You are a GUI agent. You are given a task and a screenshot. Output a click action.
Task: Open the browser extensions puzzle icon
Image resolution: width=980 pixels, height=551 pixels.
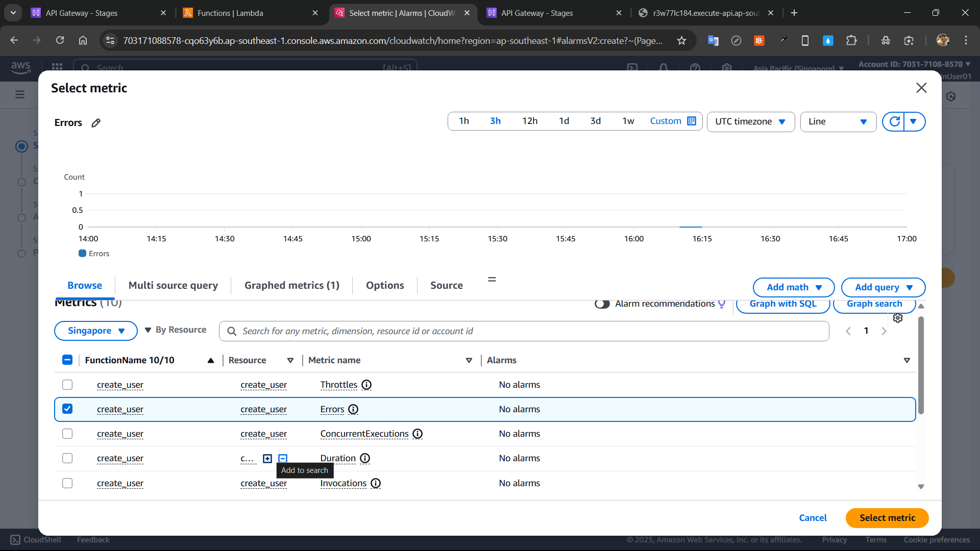[x=851, y=40]
